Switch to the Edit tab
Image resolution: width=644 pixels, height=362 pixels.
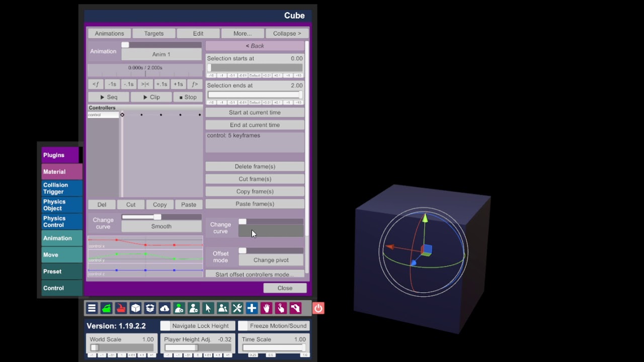click(x=198, y=33)
